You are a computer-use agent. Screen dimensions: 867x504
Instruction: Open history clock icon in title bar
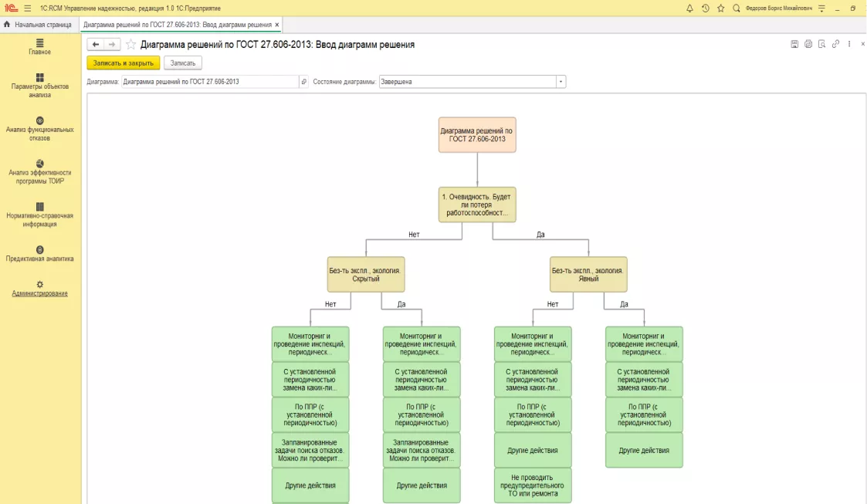coord(705,8)
